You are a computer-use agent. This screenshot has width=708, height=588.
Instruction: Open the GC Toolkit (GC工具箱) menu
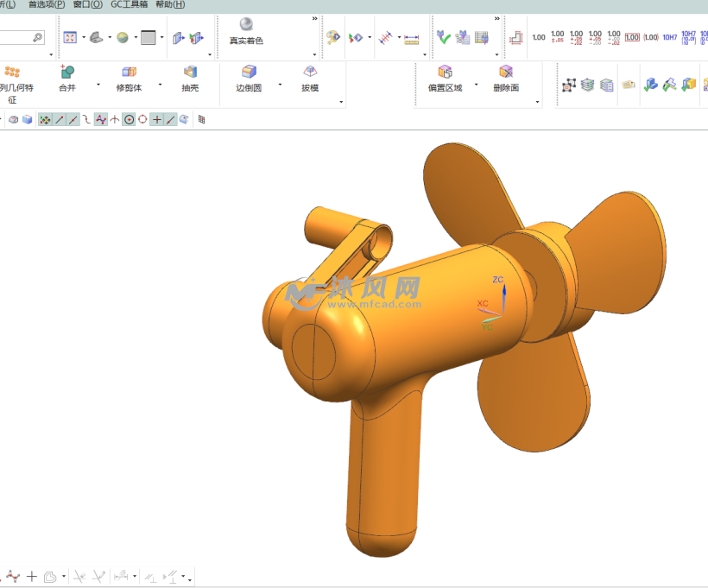pyautogui.click(x=129, y=4)
